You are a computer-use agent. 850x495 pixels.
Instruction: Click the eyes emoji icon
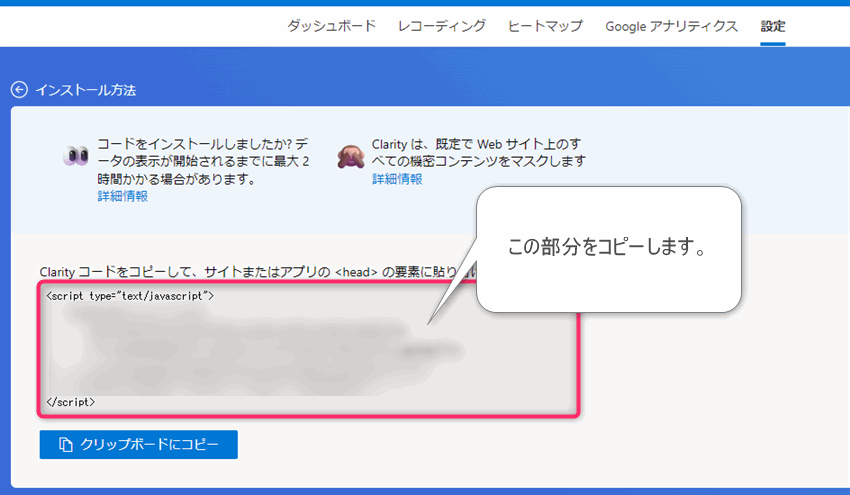[76, 156]
